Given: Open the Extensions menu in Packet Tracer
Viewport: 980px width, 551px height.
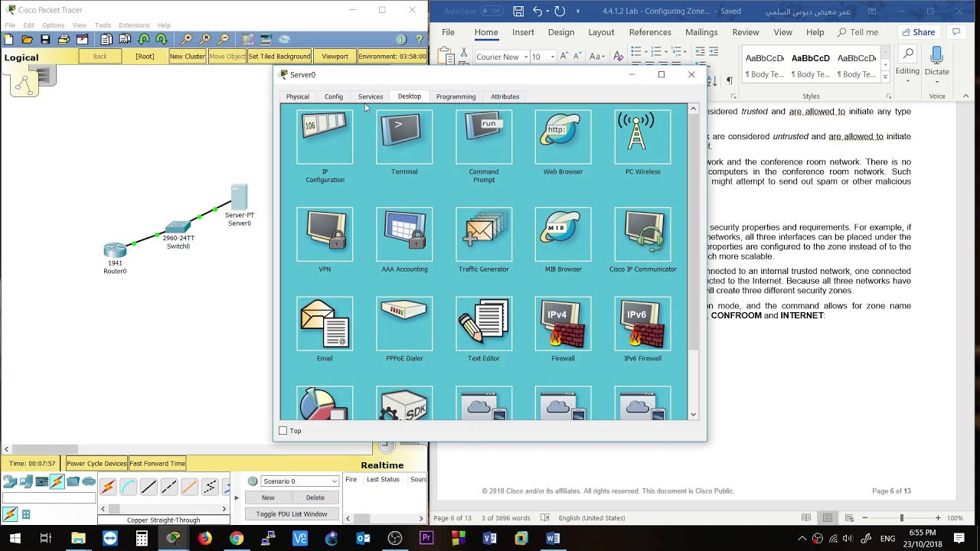Looking at the screenshot, I should (x=134, y=25).
